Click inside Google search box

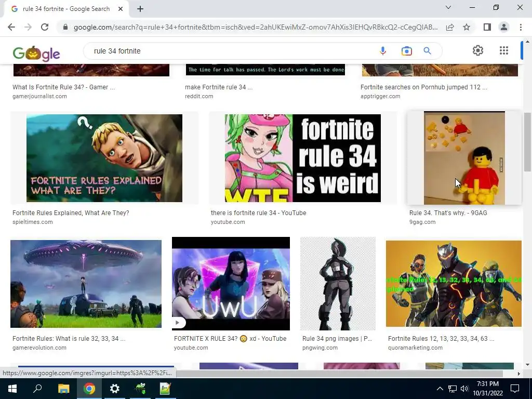[x=231, y=51]
